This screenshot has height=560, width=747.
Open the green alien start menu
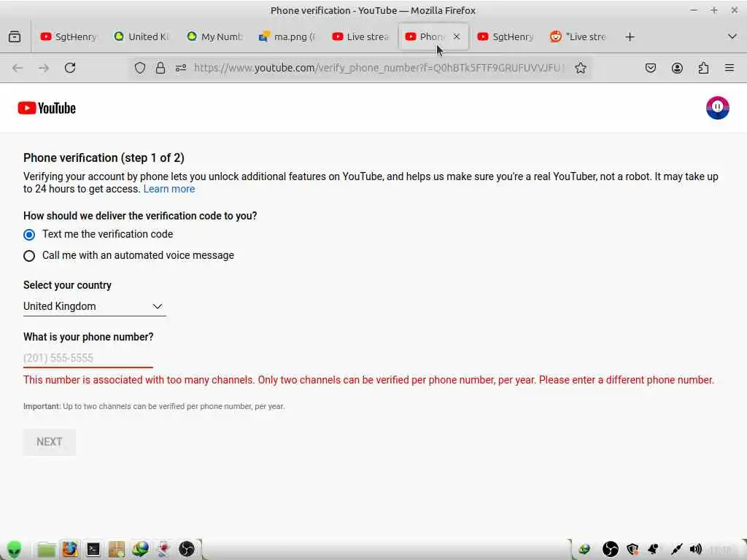(x=15, y=549)
